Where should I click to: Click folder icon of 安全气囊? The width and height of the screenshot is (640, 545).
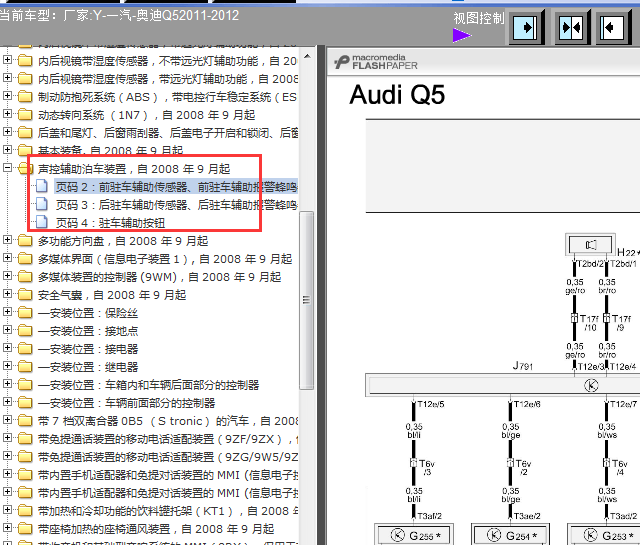(25, 294)
